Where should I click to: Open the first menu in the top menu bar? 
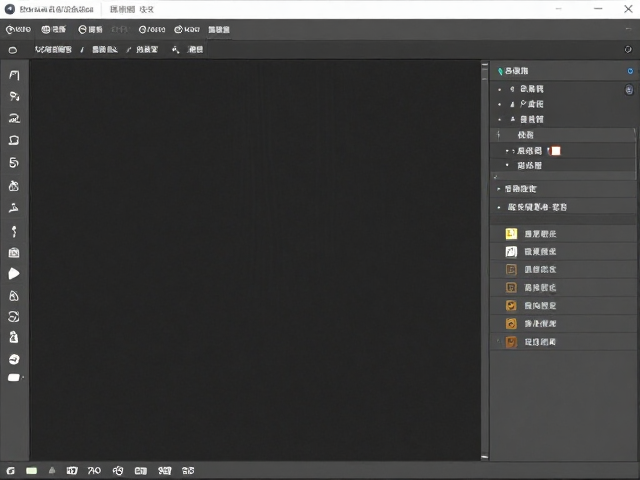tap(18, 29)
